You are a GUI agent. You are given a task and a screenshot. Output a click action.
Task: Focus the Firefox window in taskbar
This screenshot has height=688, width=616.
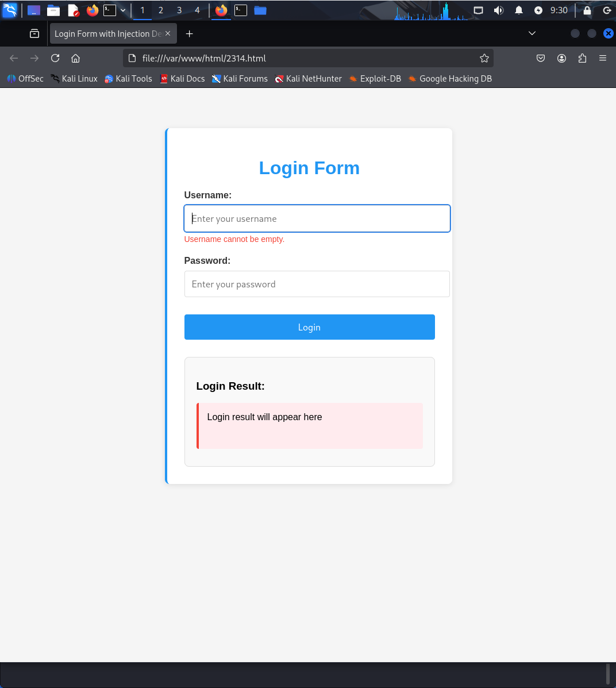221,10
